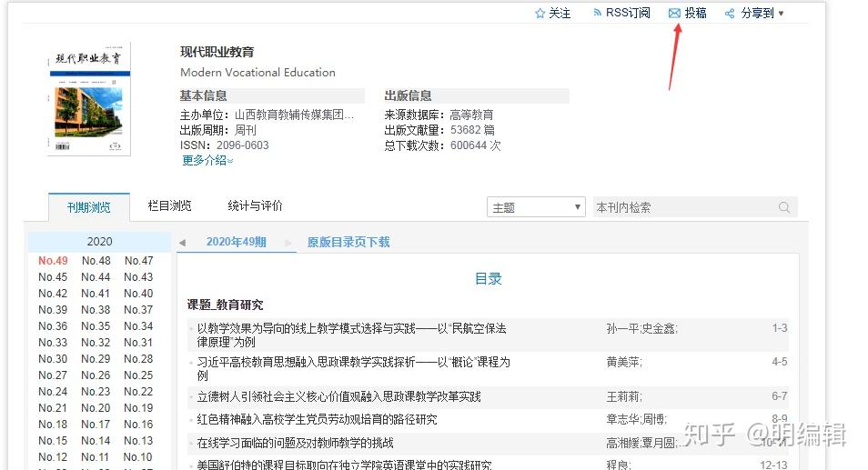Click the envelope submission icon
The width and height of the screenshot is (868, 470).
pyautogui.click(x=674, y=14)
